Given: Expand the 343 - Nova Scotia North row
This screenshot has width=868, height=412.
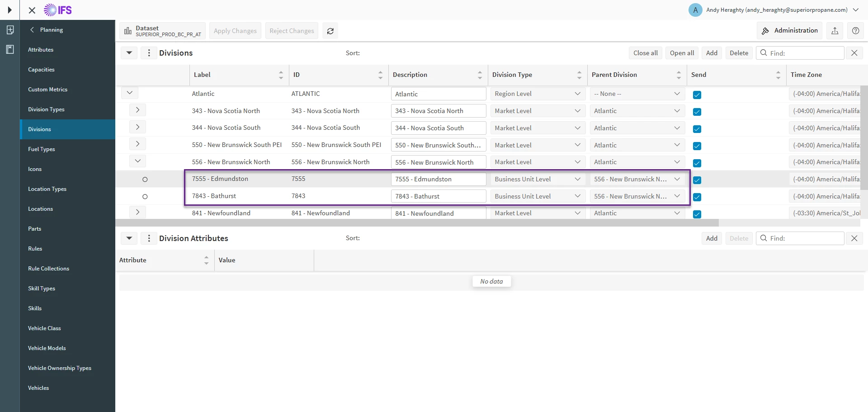Looking at the screenshot, I should pos(137,110).
